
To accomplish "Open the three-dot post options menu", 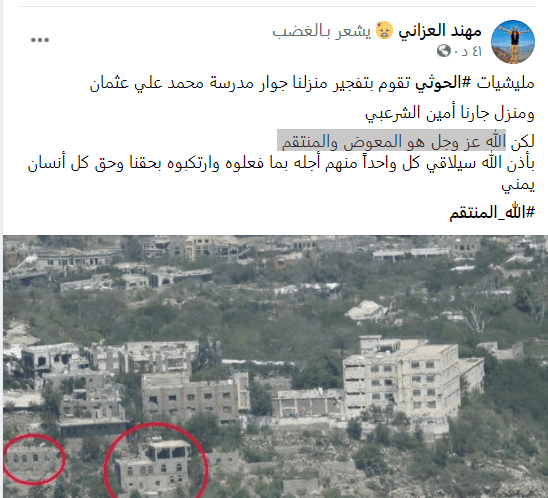I will [x=40, y=40].
